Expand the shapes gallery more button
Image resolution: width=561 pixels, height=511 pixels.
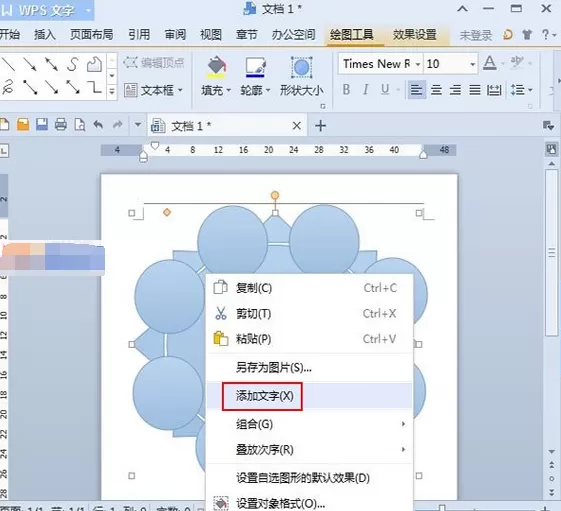[112, 92]
